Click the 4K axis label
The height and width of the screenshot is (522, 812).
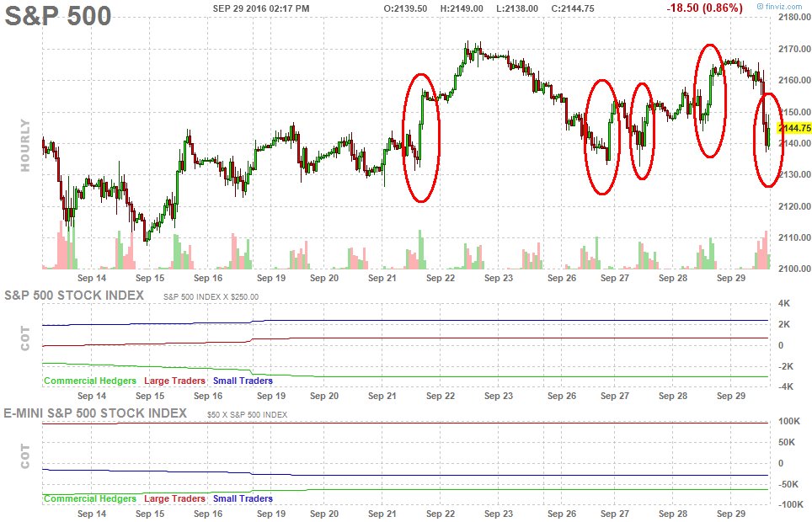[784, 303]
